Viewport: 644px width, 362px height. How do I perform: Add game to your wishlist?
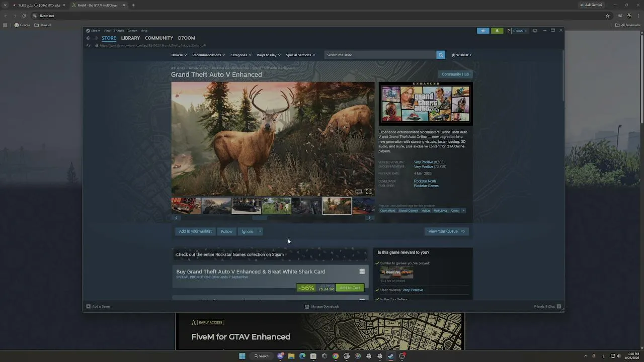[195, 231]
